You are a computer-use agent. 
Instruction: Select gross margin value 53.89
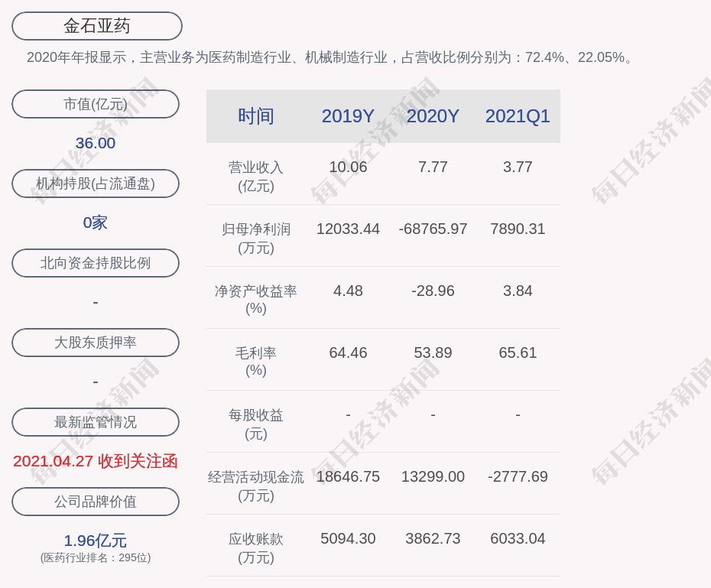point(433,352)
